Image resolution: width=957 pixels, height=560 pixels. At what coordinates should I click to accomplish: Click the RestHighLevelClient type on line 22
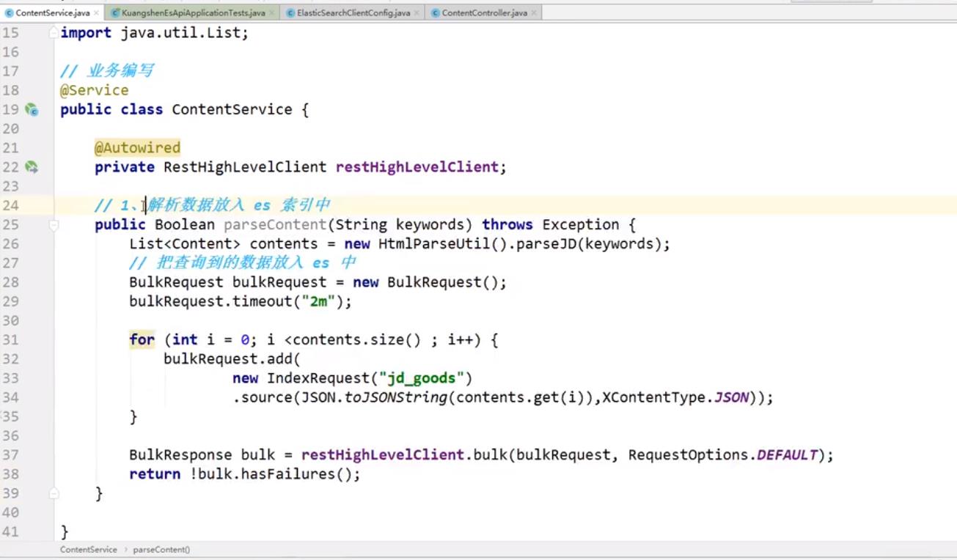[245, 167]
